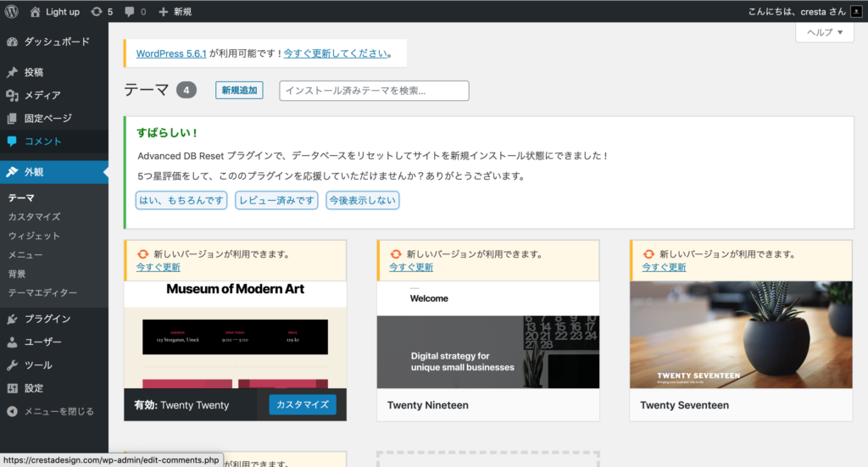This screenshot has width=868, height=467.
Task: Select 背景 submenu item
Action: click(x=17, y=274)
